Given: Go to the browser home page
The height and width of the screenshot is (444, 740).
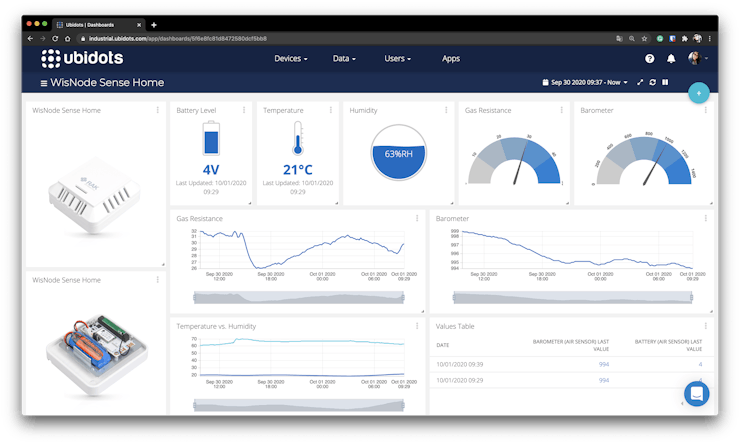Looking at the screenshot, I should (67, 39).
